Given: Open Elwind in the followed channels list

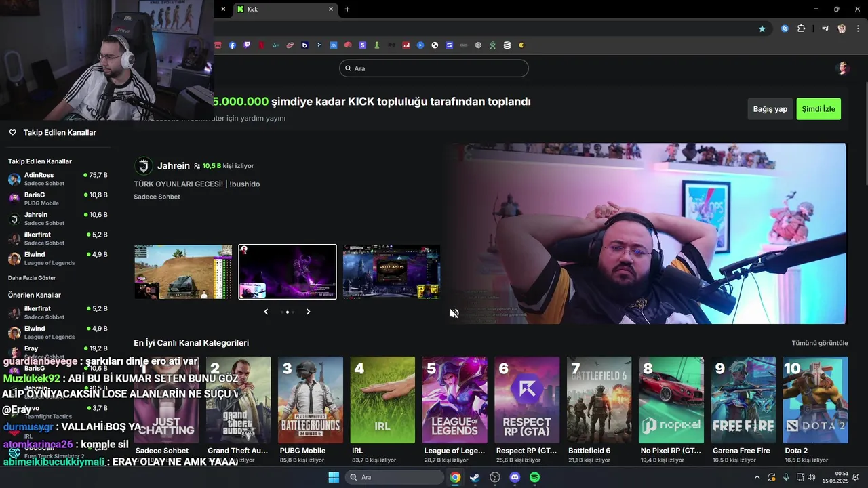Looking at the screenshot, I should pyautogui.click(x=58, y=258).
